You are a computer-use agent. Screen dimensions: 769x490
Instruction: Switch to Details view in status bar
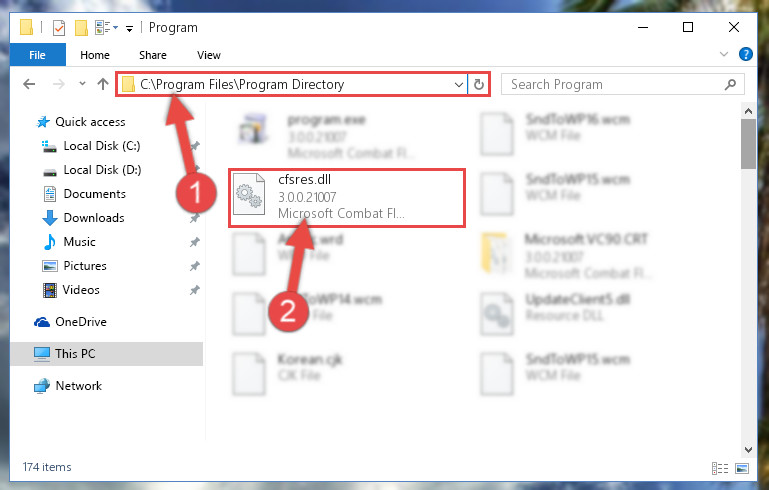tap(719, 468)
